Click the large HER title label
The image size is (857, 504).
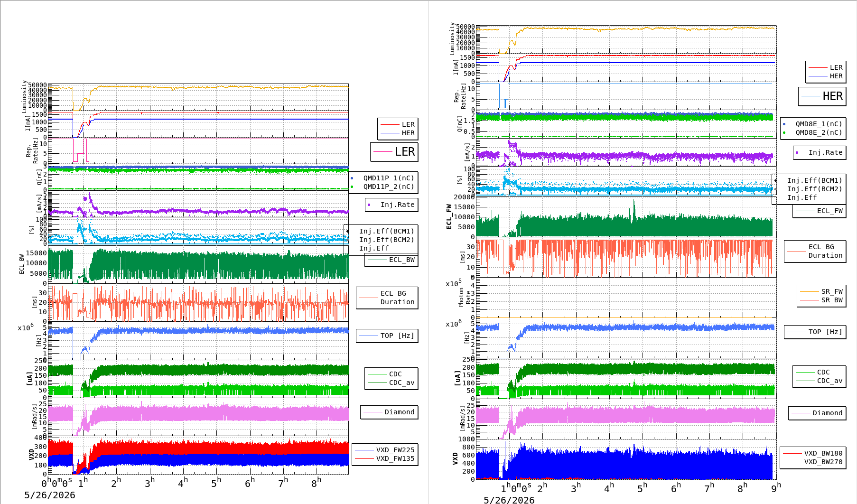click(832, 96)
